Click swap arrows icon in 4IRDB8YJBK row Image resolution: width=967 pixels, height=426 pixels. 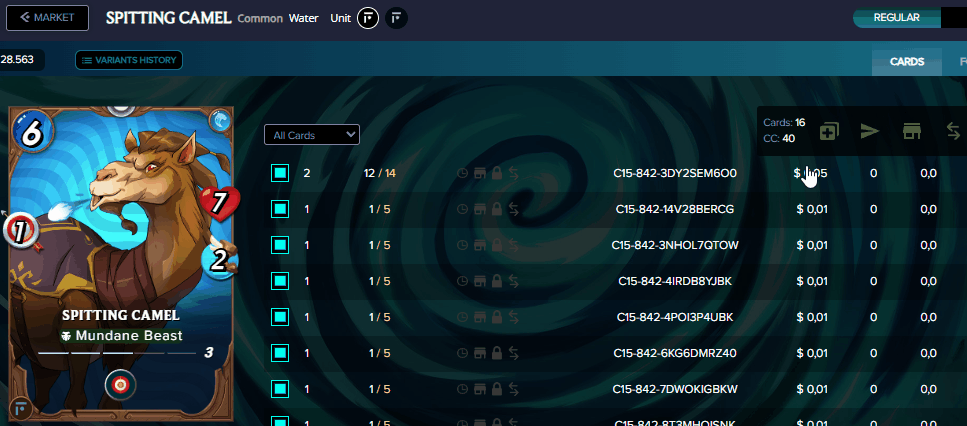tap(513, 281)
